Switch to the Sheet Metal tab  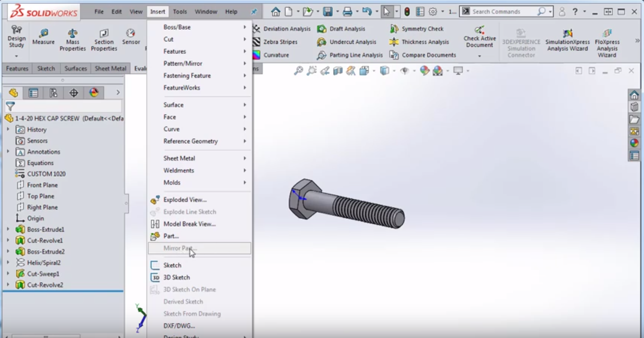coord(110,69)
